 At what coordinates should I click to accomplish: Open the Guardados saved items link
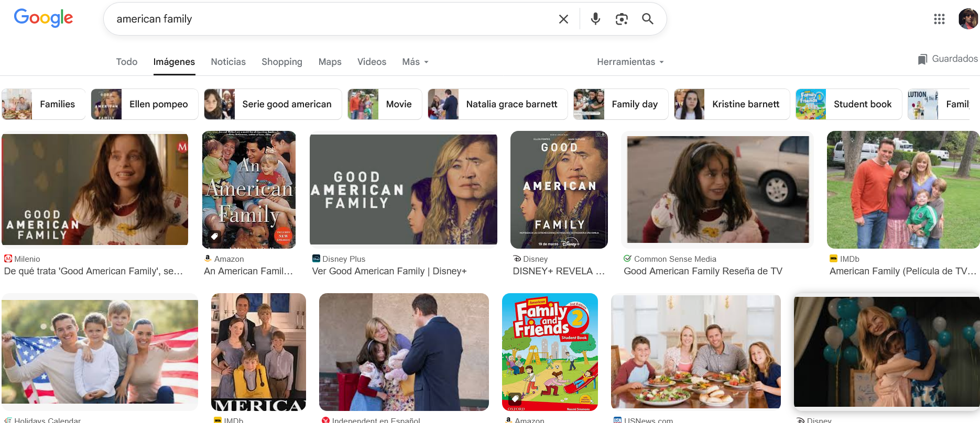(x=948, y=59)
